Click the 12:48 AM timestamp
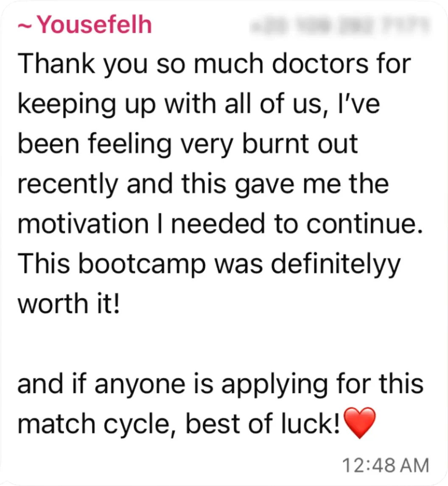 385,465
